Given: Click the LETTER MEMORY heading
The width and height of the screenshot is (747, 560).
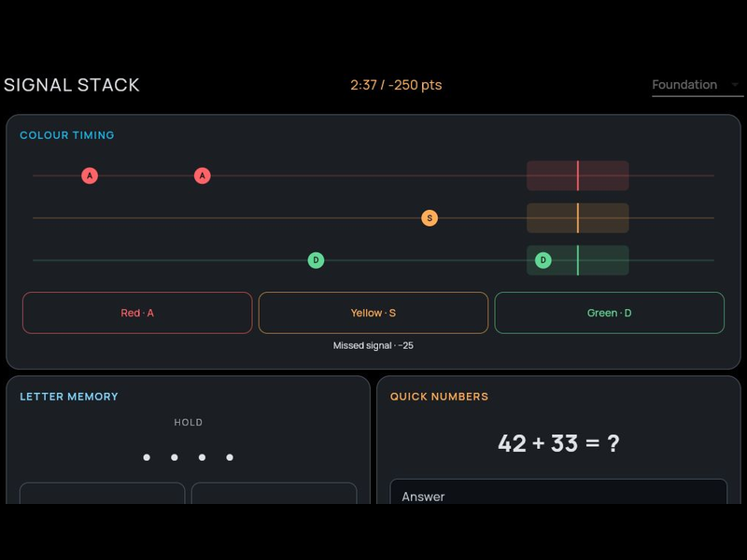Looking at the screenshot, I should (69, 397).
